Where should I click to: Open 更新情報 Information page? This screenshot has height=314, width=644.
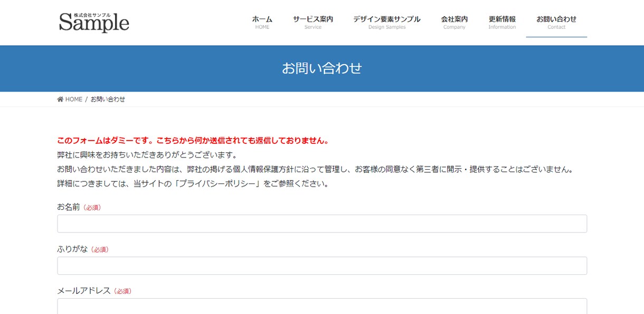coord(502,22)
